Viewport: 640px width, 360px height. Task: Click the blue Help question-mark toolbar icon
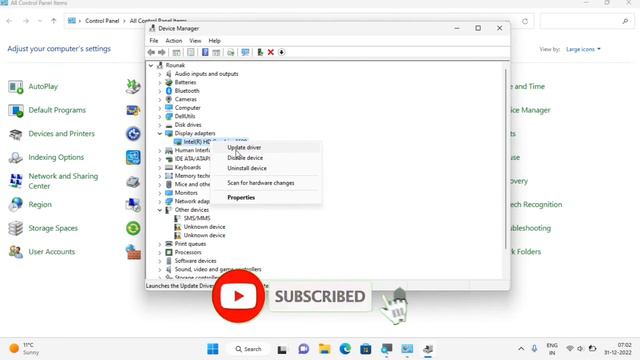(x=205, y=52)
